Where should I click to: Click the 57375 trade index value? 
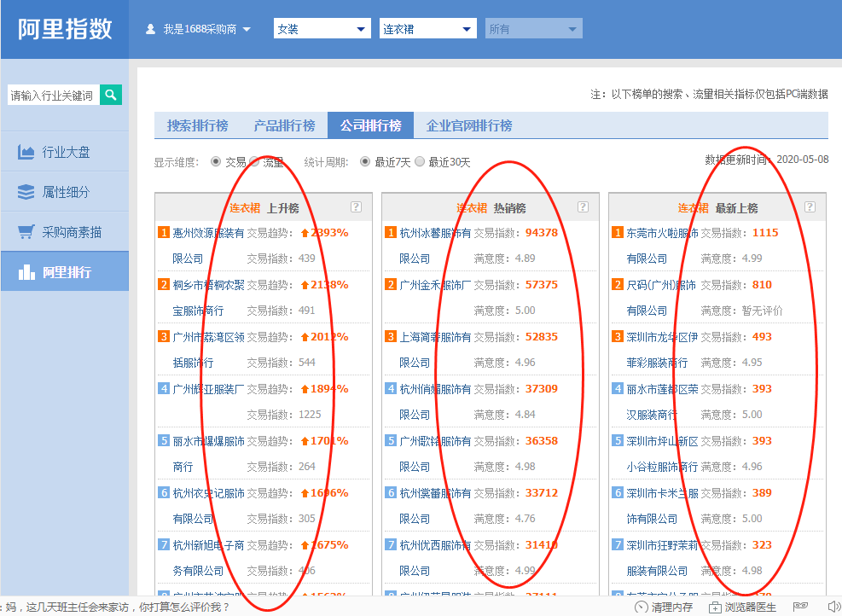[541, 285]
